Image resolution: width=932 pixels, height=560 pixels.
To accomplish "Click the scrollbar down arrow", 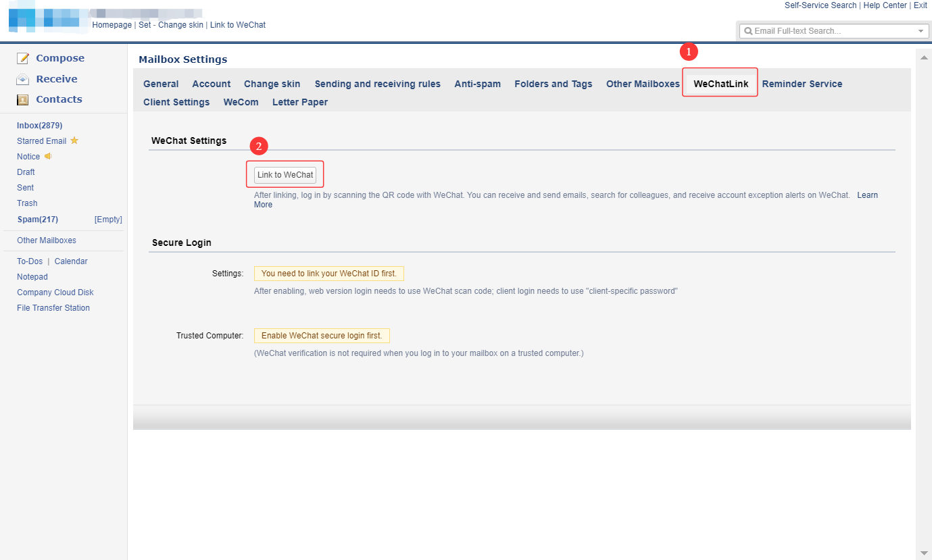I will pyautogui.click(x=923, y=553).
